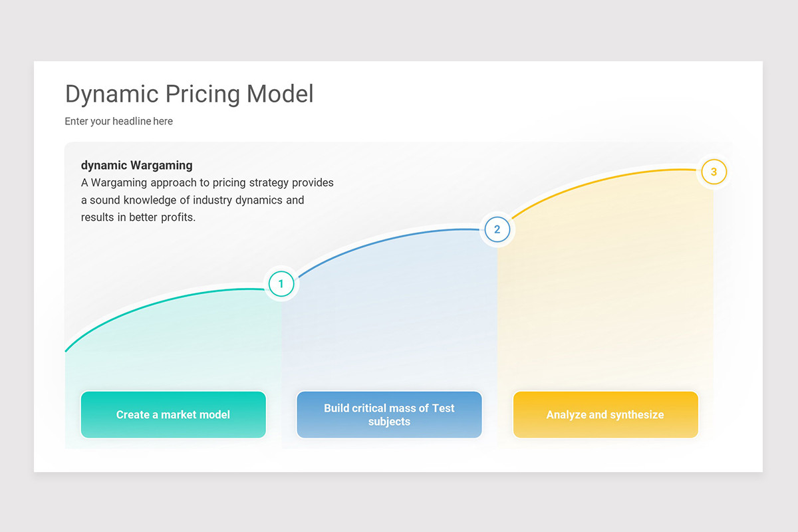Select the word Model in the slide title
The image size is (798, 532).
[x=280, y=94]
